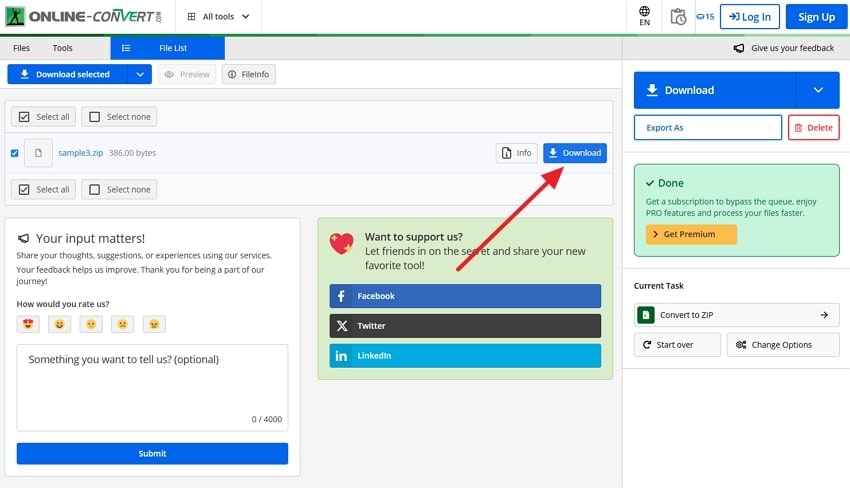Change language via the globe EN icon
Image resolution: width=850 pixels, height=488 pixels.
click(644, 16)
